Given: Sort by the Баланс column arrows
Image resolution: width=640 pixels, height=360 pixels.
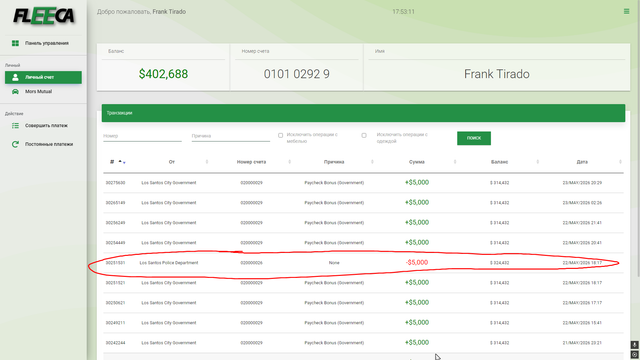Looking at the screenshot, I should [538, 162].
